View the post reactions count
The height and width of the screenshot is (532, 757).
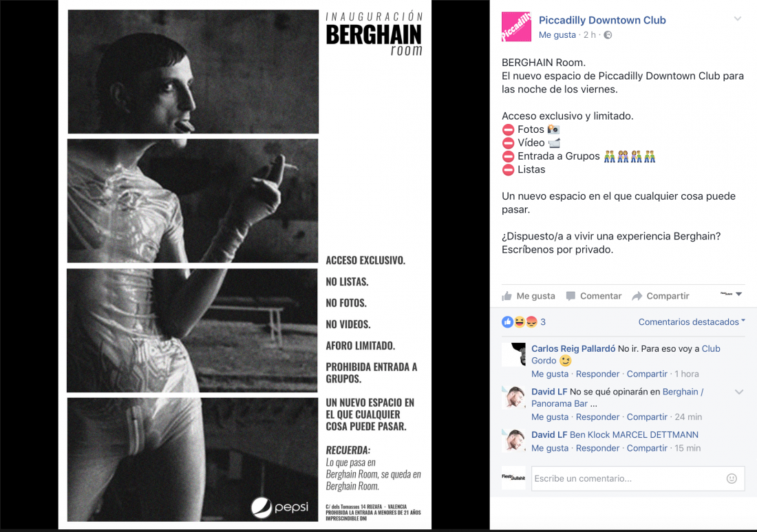coord(543,322)
